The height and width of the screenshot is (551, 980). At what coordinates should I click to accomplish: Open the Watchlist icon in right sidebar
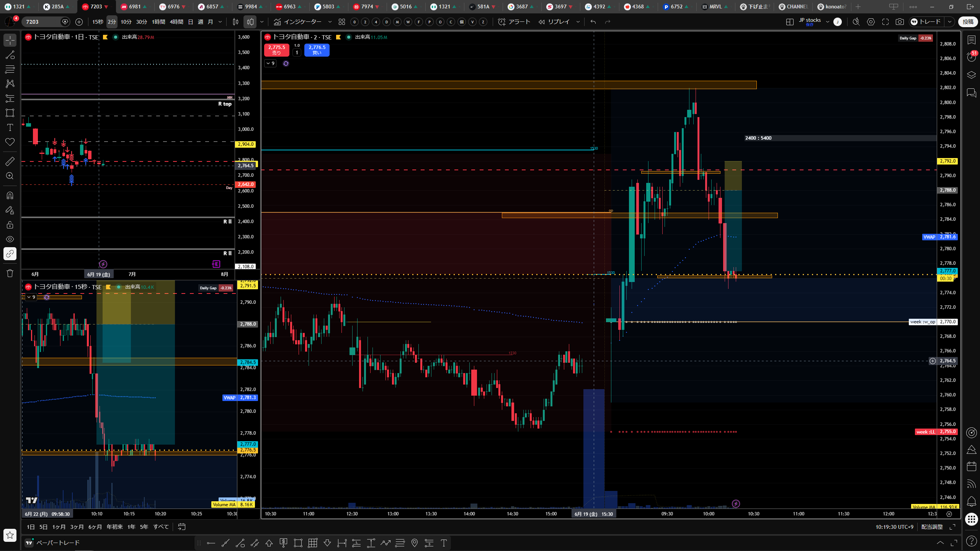coord(971,39)
